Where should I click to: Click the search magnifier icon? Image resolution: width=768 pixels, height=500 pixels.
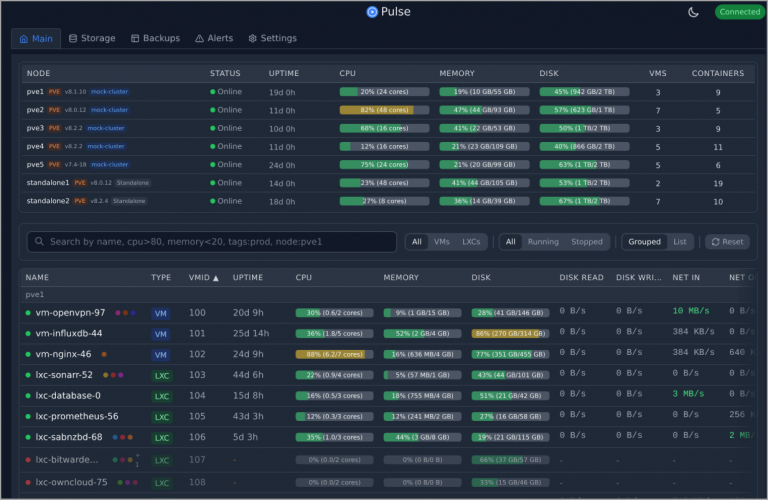click(39, 241)
